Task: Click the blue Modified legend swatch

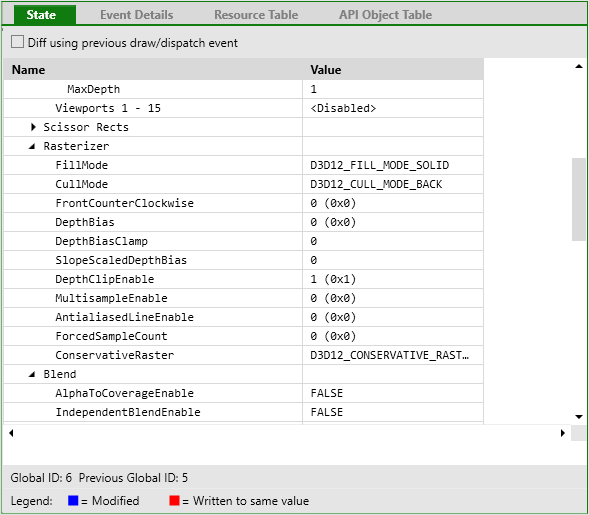Action: point(73,500)
